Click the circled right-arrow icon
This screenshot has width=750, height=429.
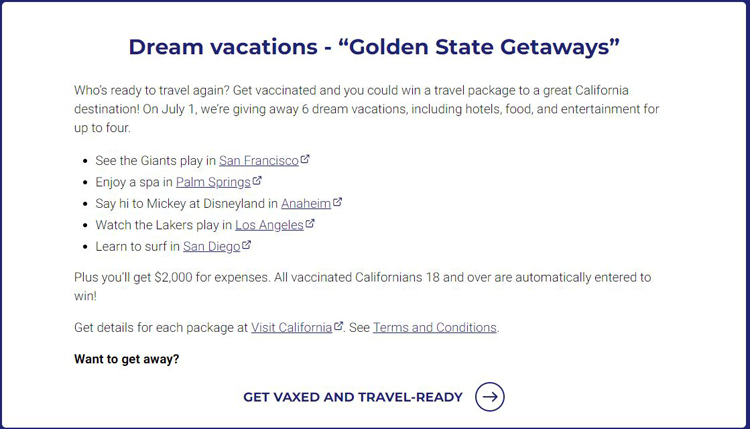click(490, 396)
